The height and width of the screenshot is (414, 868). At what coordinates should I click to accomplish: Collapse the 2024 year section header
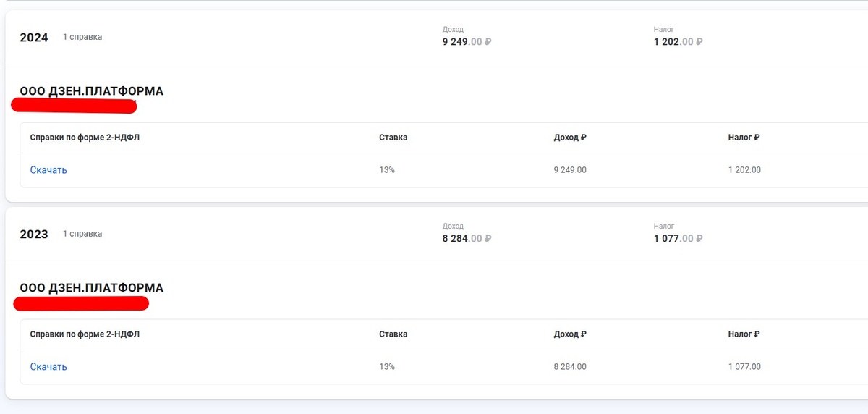tap(34, 38)
